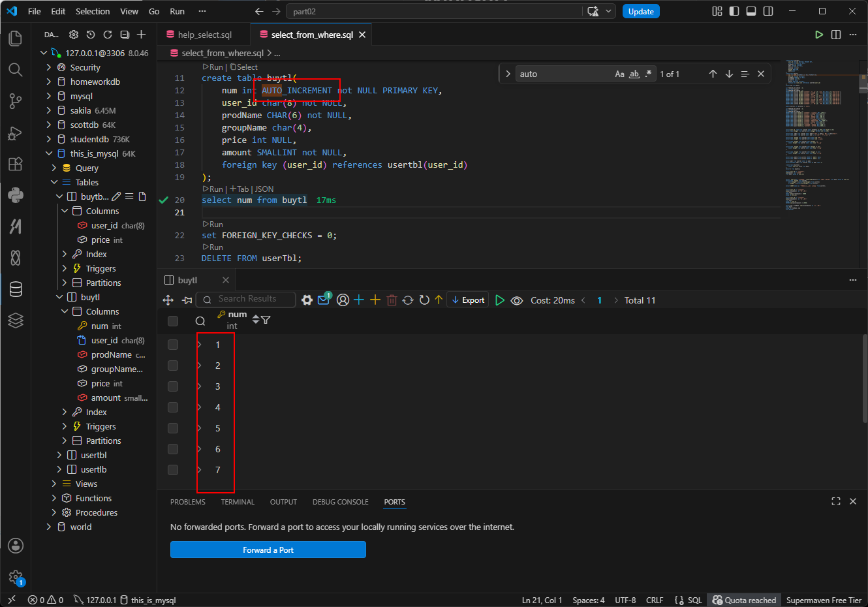Click database panel settings gear icon
The width and height of the screenshot is (868, 607).
click(x=74, y=35)
